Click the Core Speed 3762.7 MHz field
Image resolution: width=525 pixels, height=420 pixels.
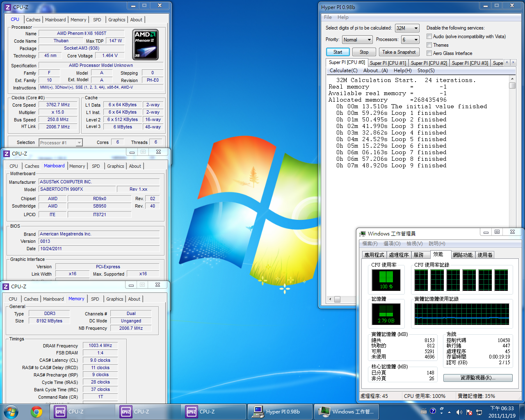tap(58, 105)
